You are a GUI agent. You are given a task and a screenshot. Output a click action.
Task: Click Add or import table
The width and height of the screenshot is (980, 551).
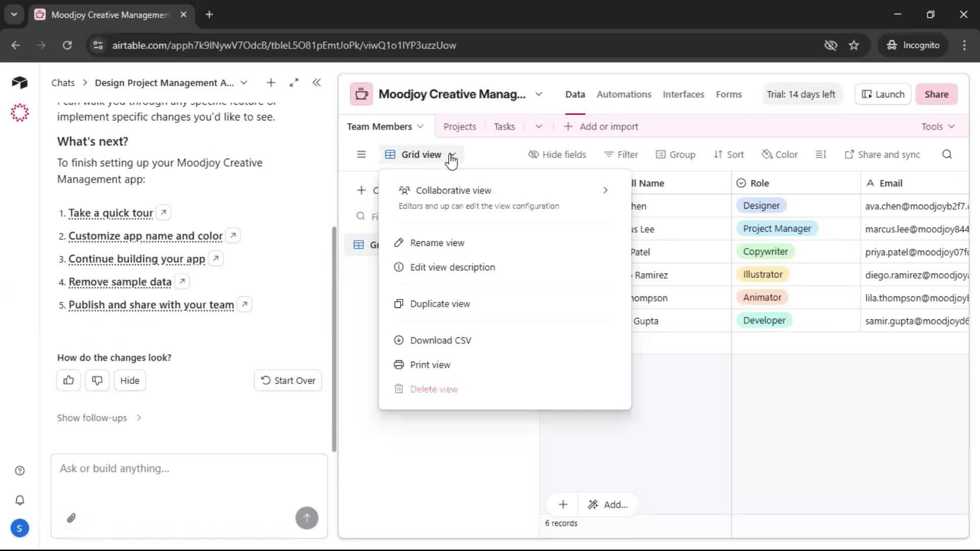tap(601, 127)
